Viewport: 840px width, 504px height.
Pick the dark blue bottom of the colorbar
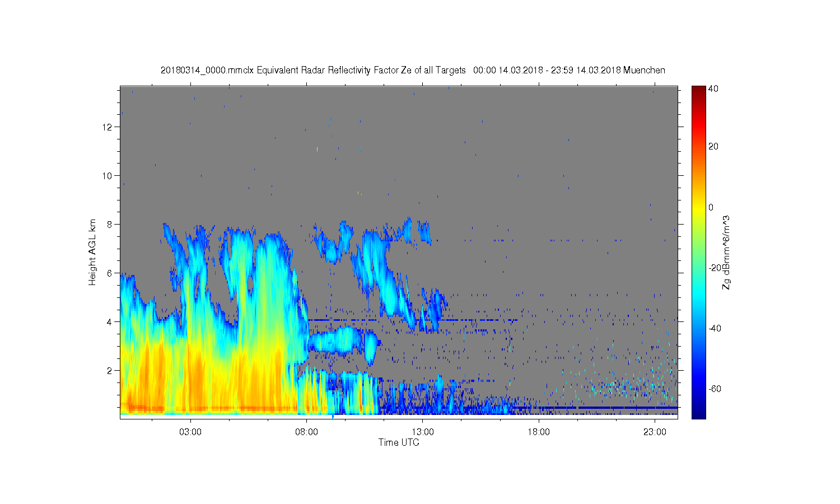point(698,413)
